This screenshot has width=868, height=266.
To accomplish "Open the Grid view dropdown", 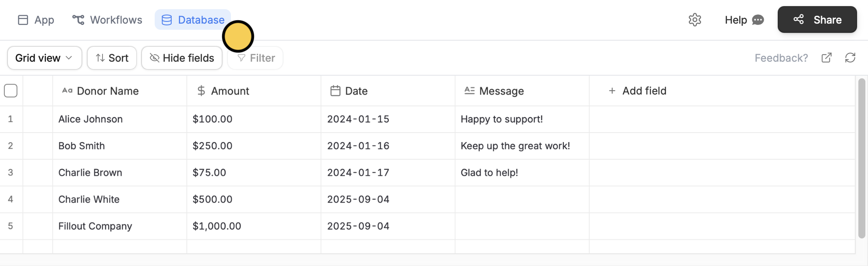I will tap(44, 57).
